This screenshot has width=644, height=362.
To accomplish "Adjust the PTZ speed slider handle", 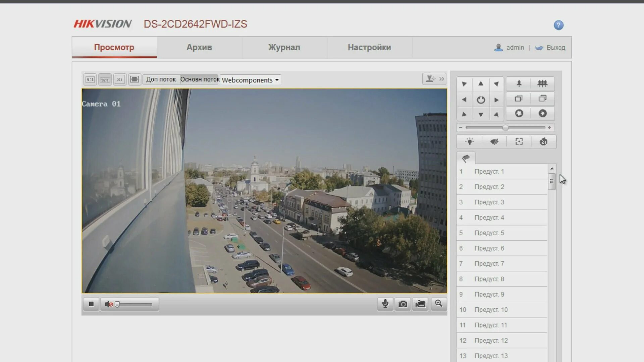I will (505, 128).
